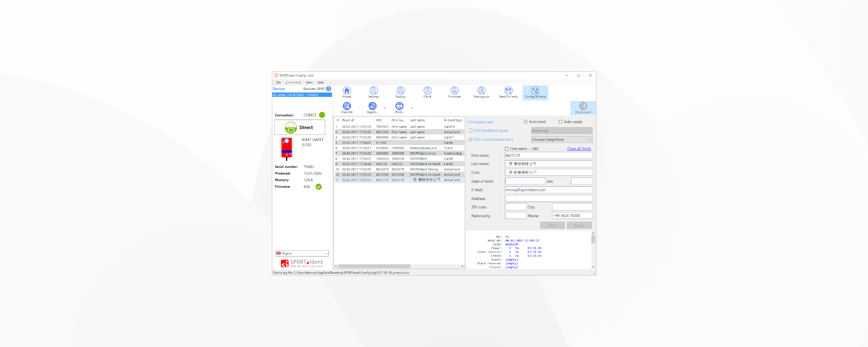Image resolution: width=868 pixels, height=347 pixels.
Task: Click the Export icon
Action: pyautogui.click(x=372, y=108)
